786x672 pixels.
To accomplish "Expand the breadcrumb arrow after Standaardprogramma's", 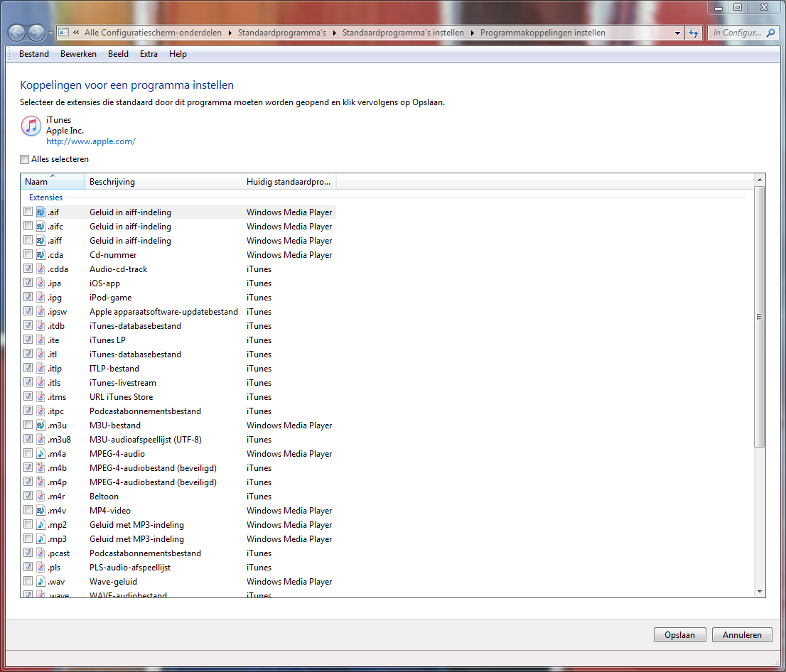I will pos(334,33).
